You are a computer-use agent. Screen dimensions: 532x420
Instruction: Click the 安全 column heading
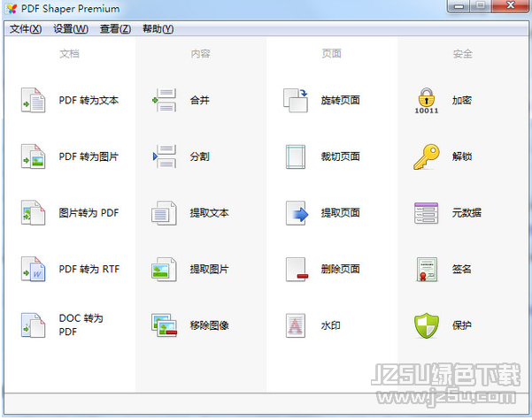[x=463, y=54]
